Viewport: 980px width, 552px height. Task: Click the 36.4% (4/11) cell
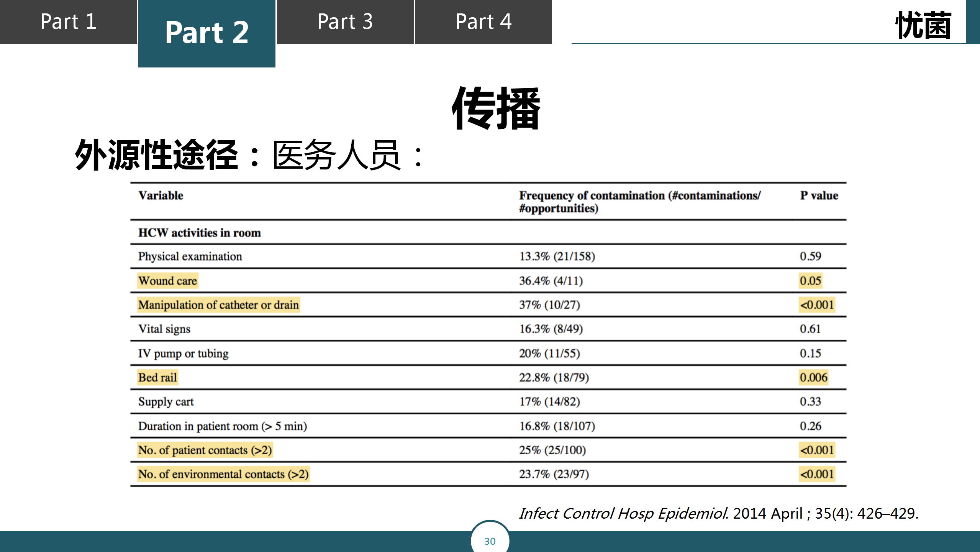coord(551,281)
